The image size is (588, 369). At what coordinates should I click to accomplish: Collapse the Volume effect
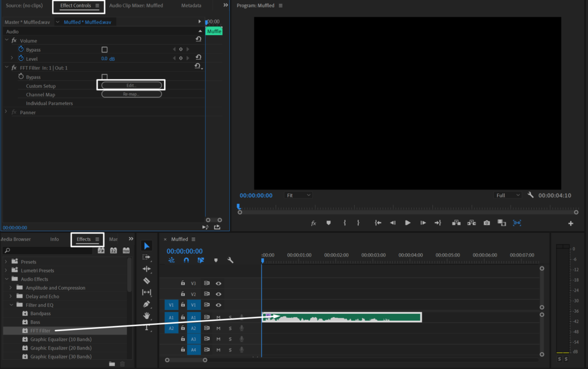coord(7,40)
